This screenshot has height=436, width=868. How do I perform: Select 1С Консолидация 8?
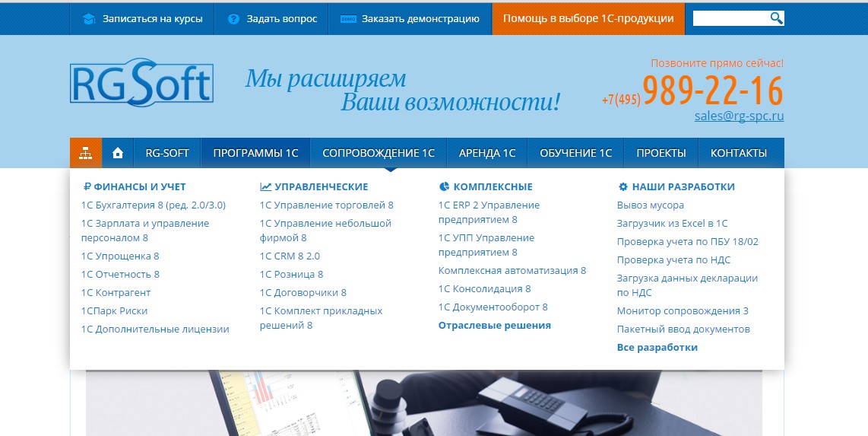click(484, 288)
